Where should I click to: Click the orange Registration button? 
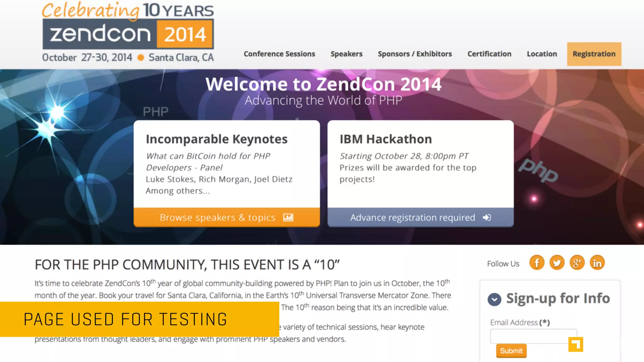[x=594, y=54]
